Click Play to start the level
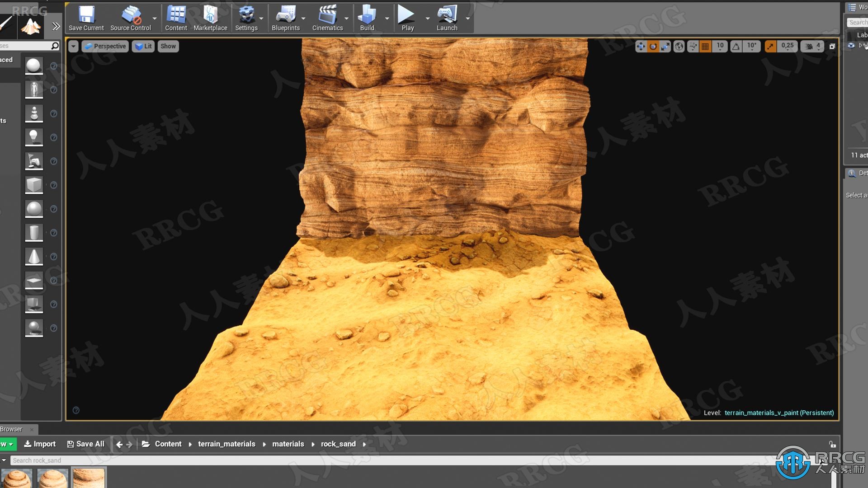This screenshot has width=868, height=488. (407, 18)
